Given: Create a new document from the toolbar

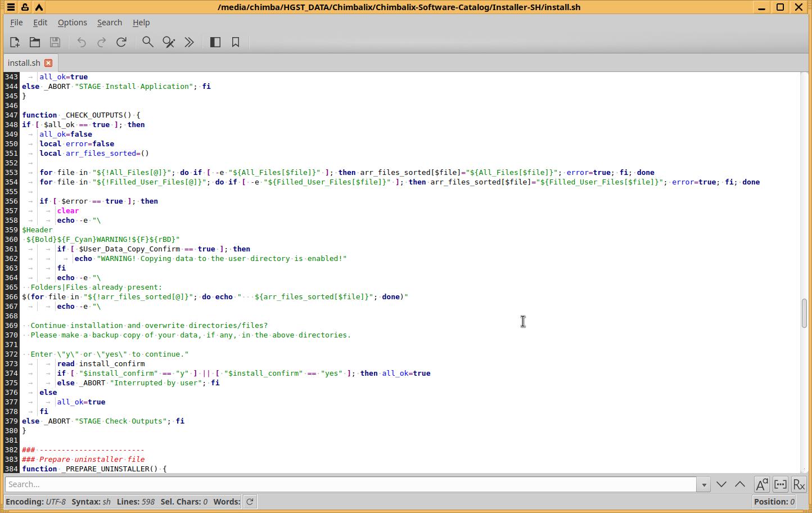Looking at the screenshot, I should click(15, 42).
